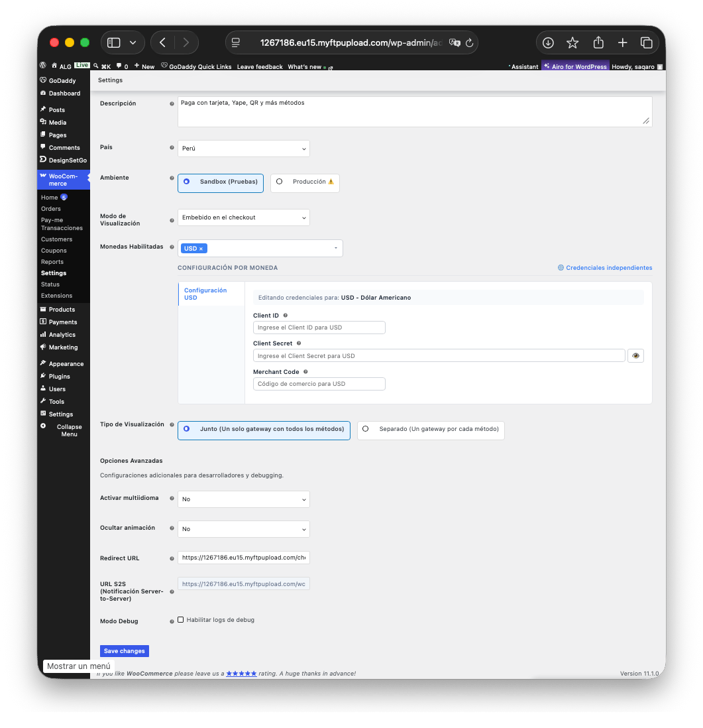Enable Habilitar logs de debug checkbox
Image resolution: width=703 pixels, height=728 pixels.
click(x=181, y=620)
